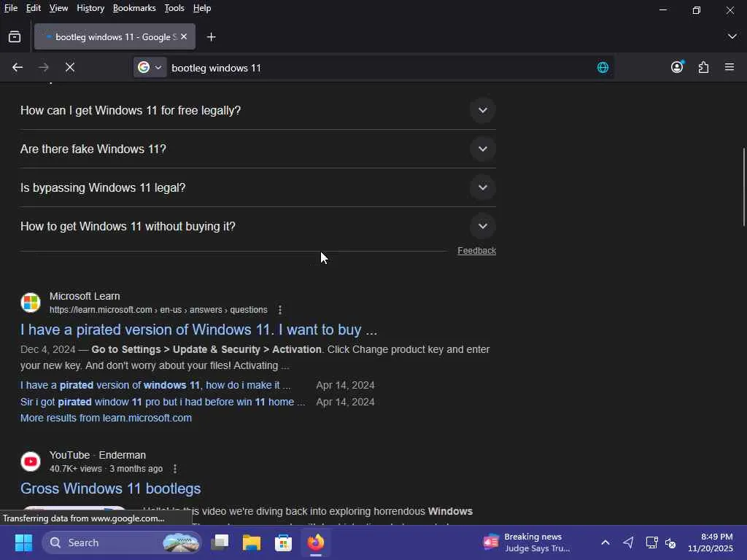
Task: Open the Help menu
Action: click(x=202, y=8)
